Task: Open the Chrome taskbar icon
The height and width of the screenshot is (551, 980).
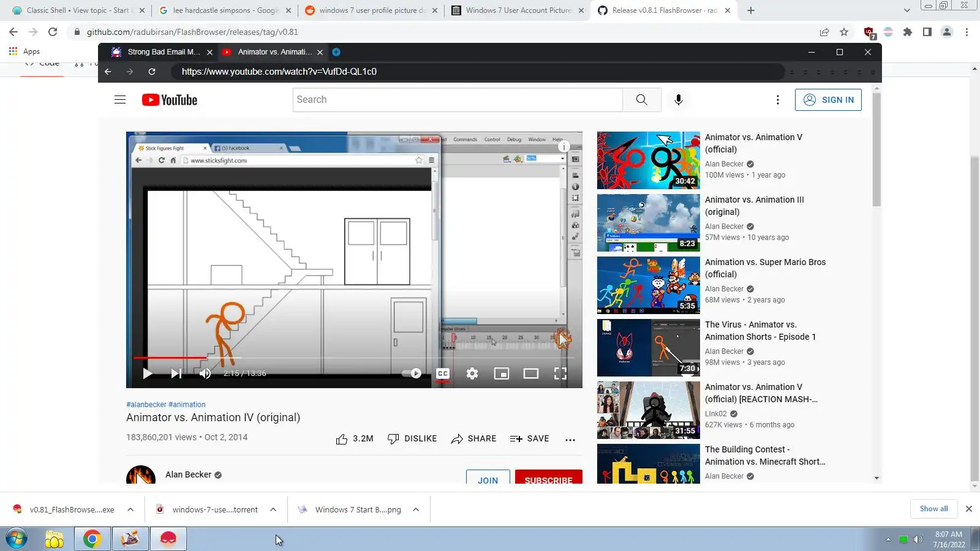Action: [x=92, y=539]
